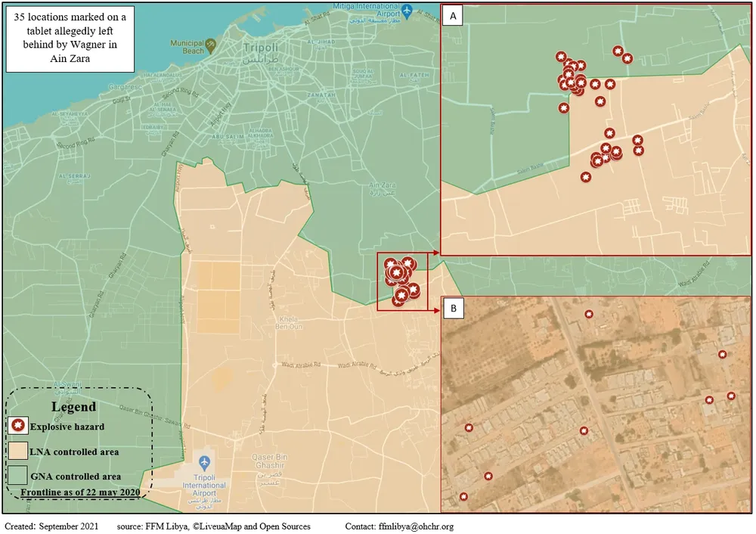This screenshot has height=534, width=756.
Task: Pick the GNA controlled area color swatch
Action: tap(18, 477)
